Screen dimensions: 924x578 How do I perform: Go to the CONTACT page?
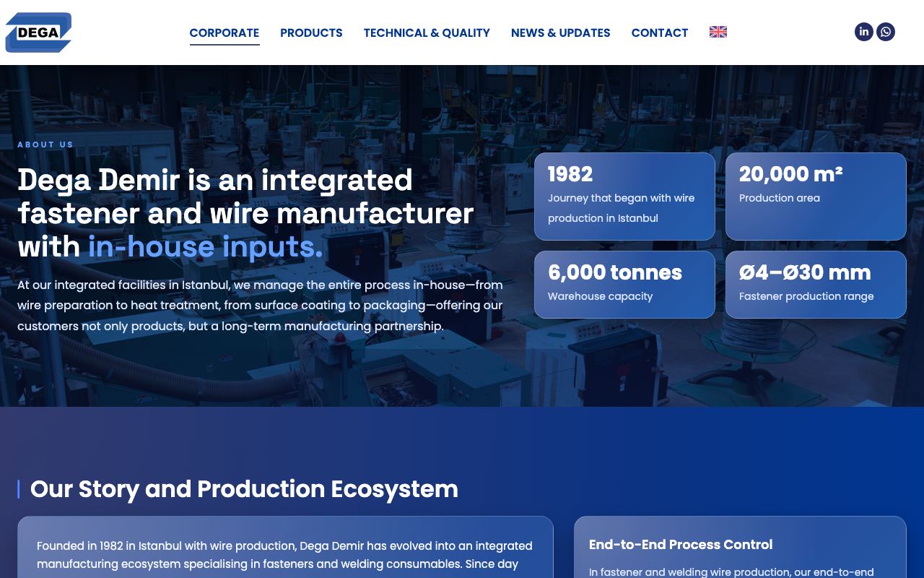[660, 33]
